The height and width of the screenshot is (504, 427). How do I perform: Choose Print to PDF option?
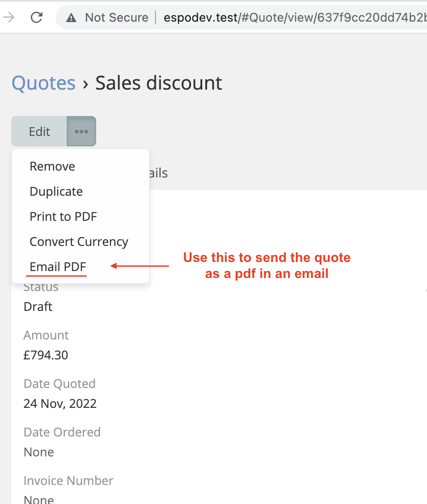click(63, 216)
